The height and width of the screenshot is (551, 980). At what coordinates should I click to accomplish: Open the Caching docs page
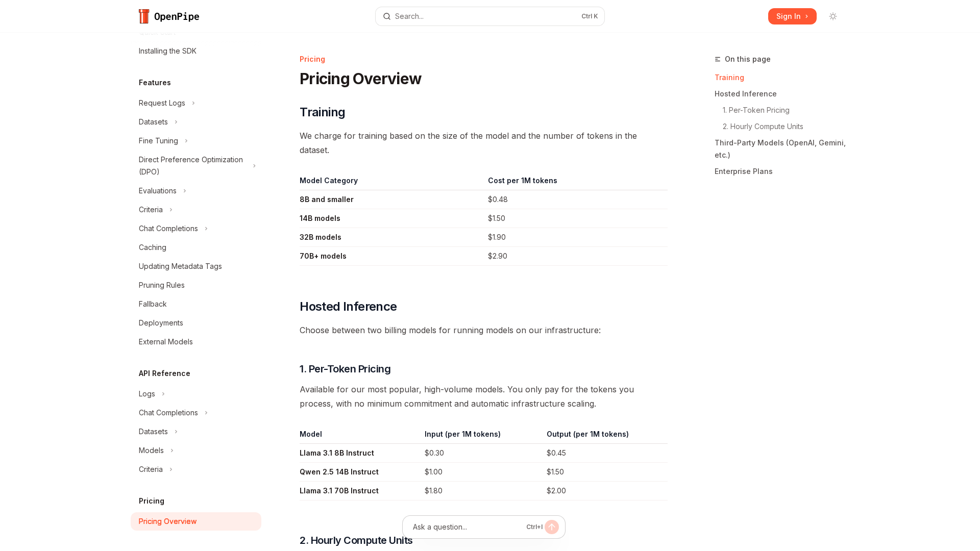153,247
